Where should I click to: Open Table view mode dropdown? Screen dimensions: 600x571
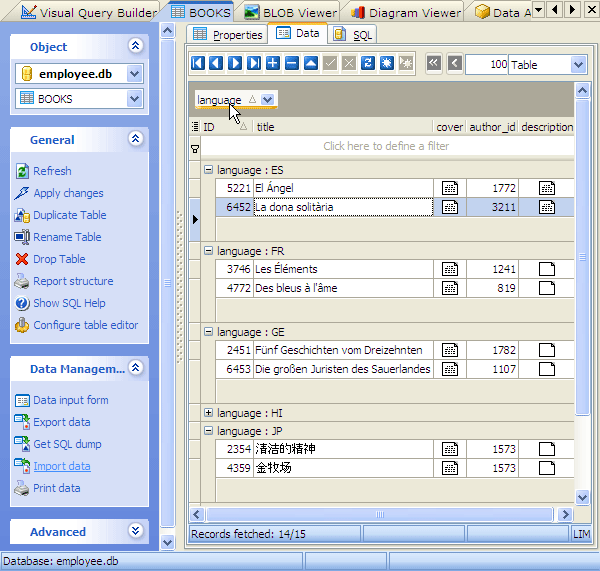point(578,65)
